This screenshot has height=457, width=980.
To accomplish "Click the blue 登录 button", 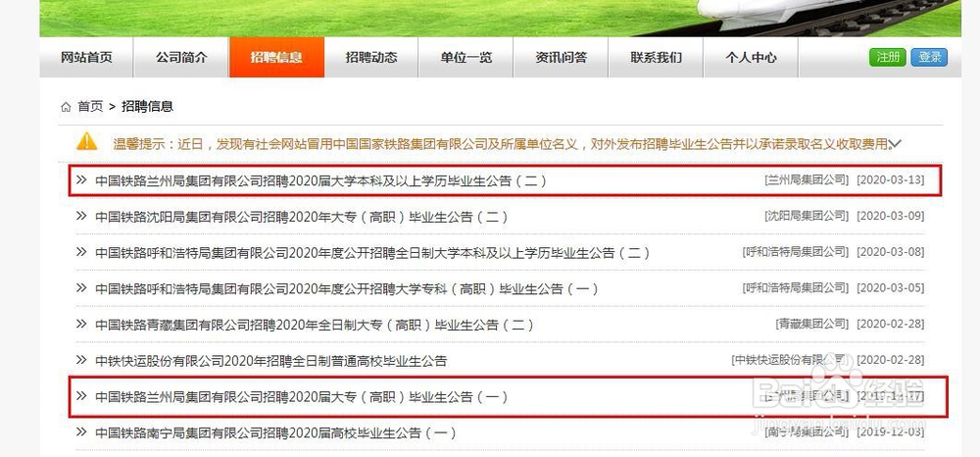I will click(x=929, y=57).
